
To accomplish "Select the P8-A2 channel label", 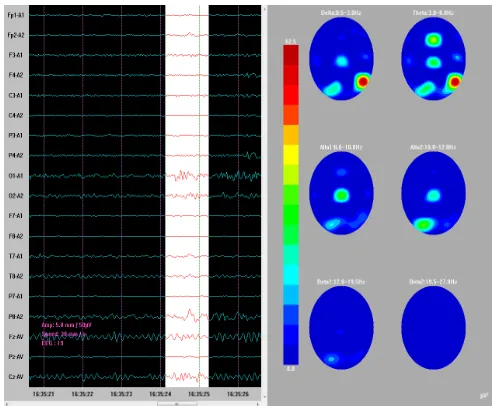I will pyautogui.click(x=16, y=317).
